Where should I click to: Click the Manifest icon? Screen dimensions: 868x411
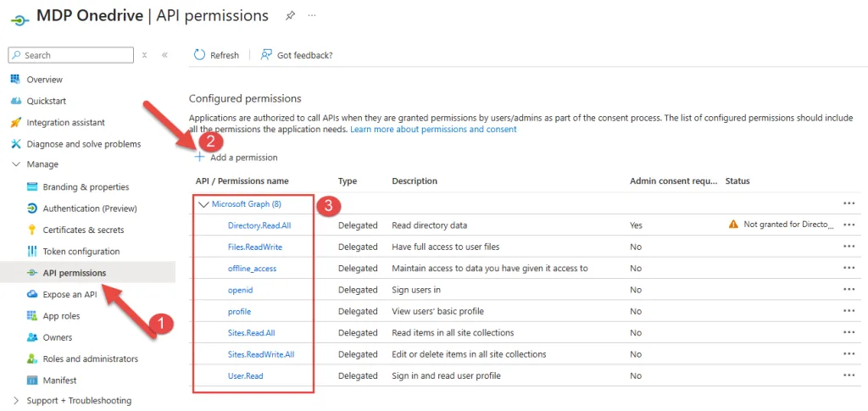pyautogui.click(x=32, y=380)
